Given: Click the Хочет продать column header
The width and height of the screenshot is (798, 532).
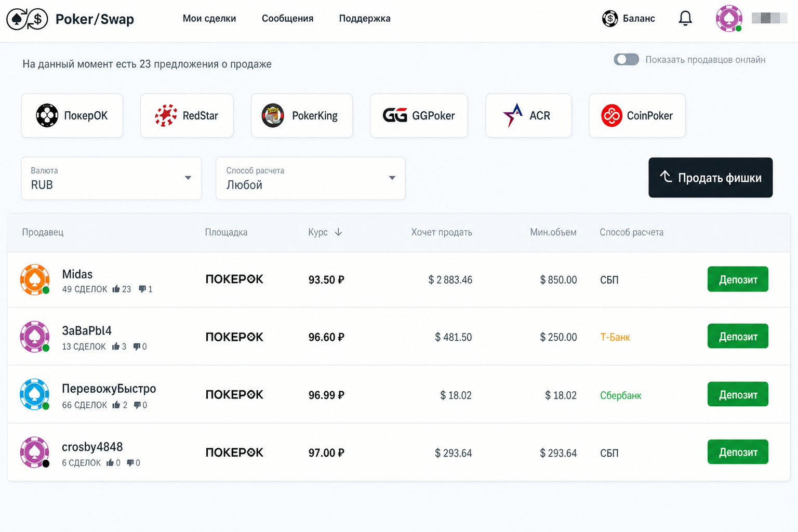Looking at the screenshot, I should [442, 232].
